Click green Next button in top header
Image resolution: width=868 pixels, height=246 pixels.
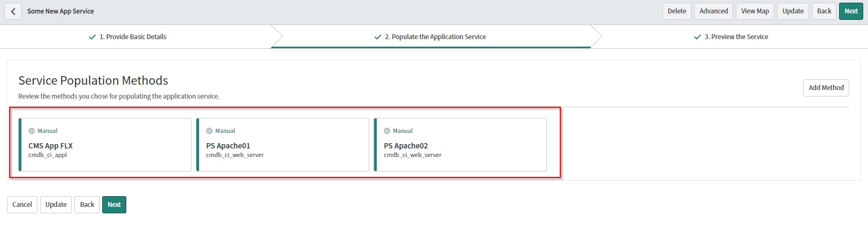pyautogui.click(x=851, y=11)
